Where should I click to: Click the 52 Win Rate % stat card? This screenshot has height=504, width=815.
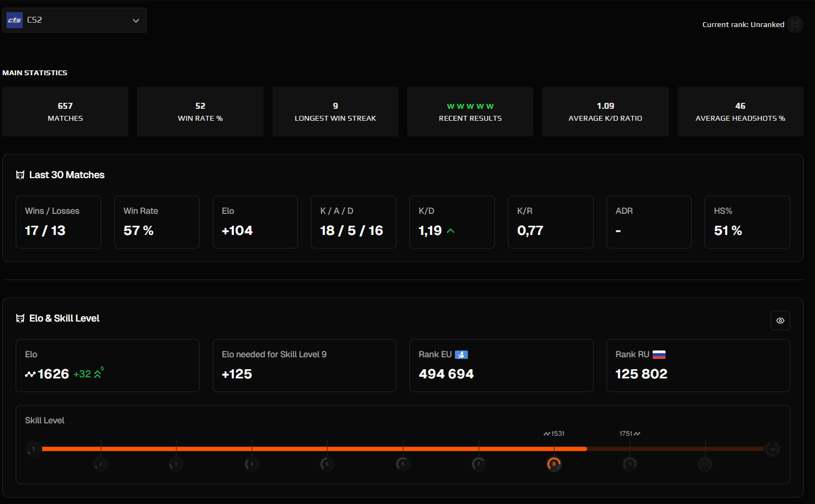pyautogui.click(x=200, y=112)
